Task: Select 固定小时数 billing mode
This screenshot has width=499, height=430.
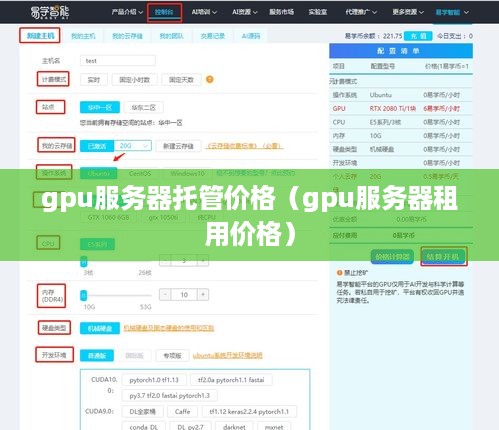Action: [x=135, y=80]
